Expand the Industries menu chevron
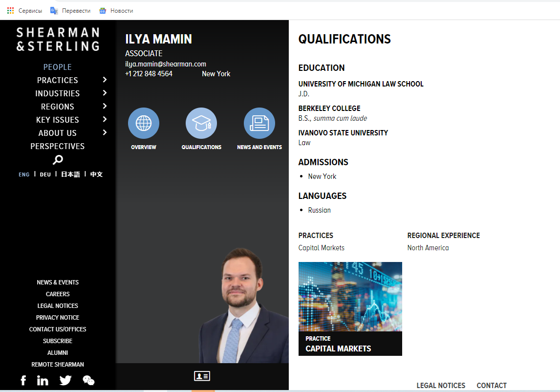 [105, 93]
